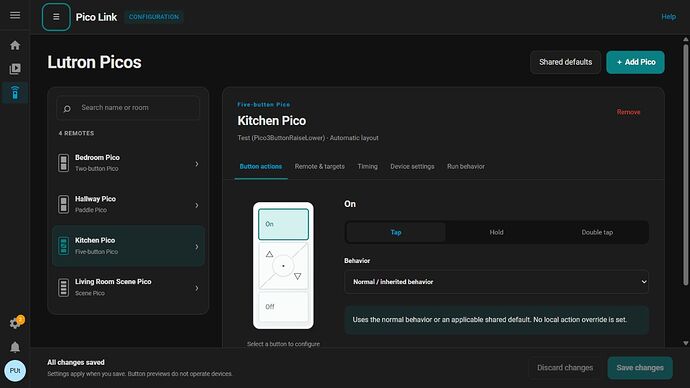Click Discard changes

tap(565, 368)
